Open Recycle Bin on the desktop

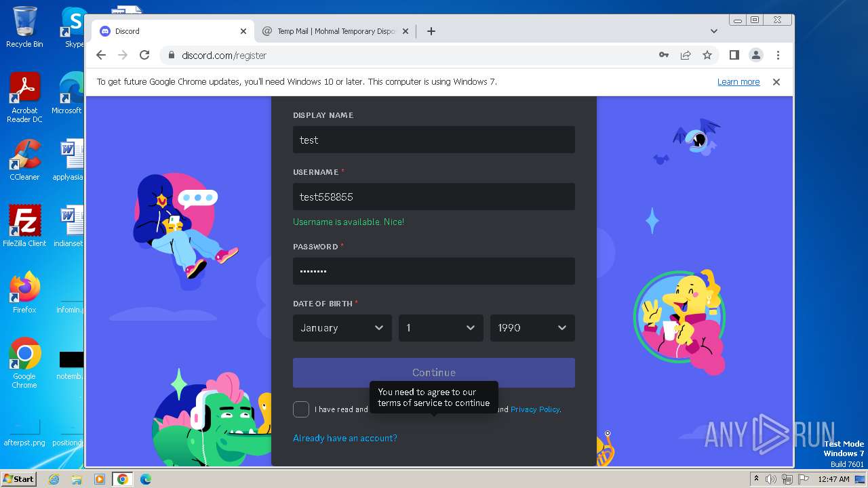(24, 27)
